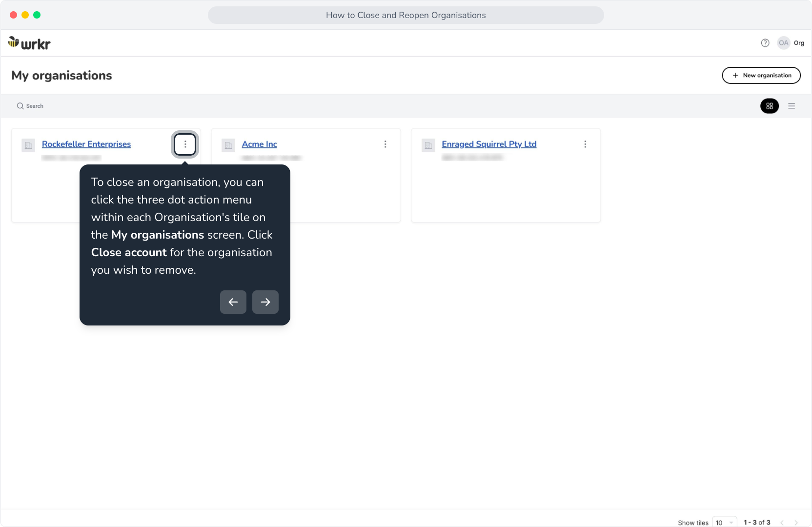Click the New organisation button

pos(761,75)
